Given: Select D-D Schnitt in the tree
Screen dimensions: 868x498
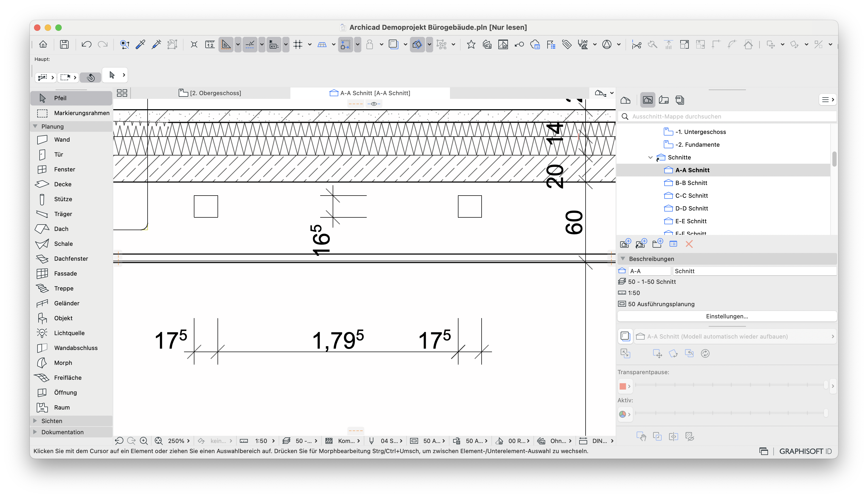Looking at the screenshot, I should [x=691, y=208].
